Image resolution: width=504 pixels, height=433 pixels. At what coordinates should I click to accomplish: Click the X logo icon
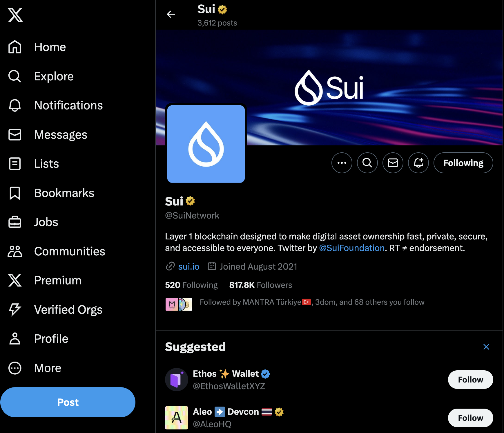(x=15, y=15)
